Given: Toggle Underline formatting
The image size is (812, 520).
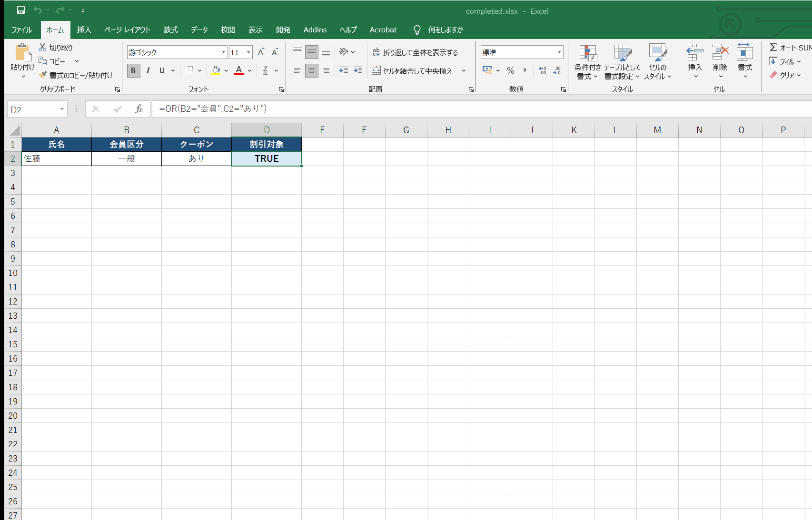Looking at the screenshot, I should [162, 70].
